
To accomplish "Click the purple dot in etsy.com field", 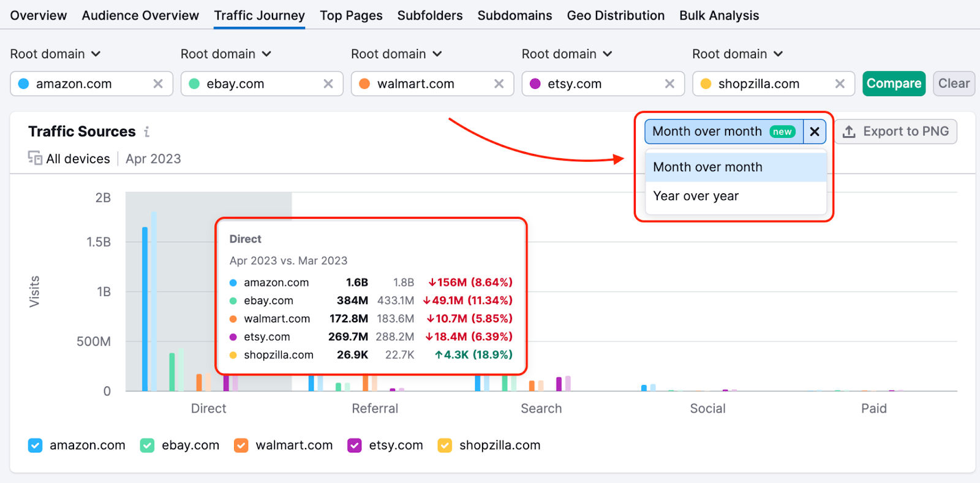I will pos(535,84).
